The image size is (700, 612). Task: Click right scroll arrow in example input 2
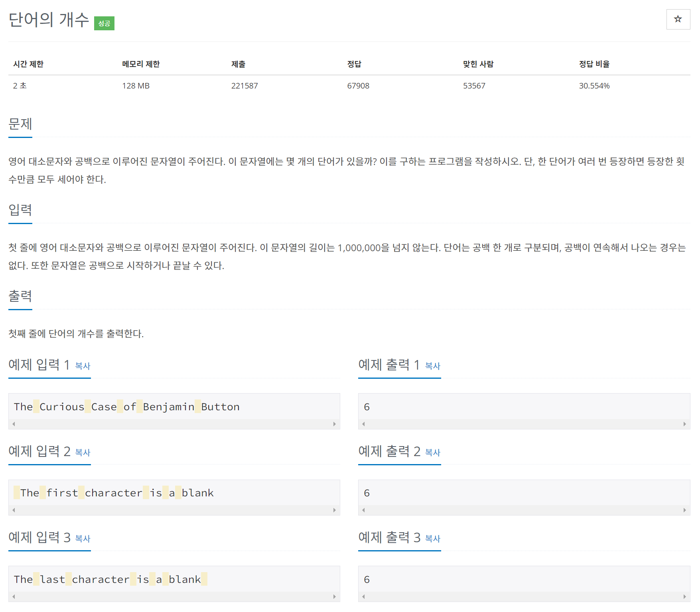[x=335, y=510]
